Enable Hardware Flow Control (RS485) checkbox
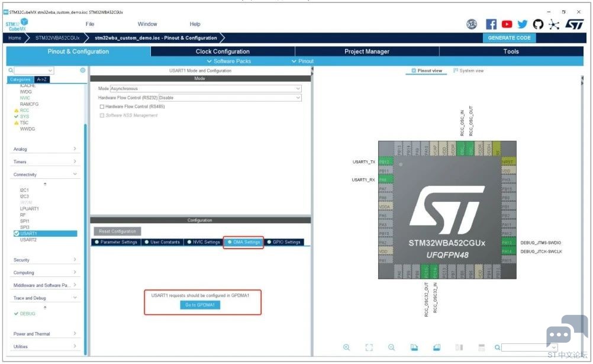 click(102, 107)
